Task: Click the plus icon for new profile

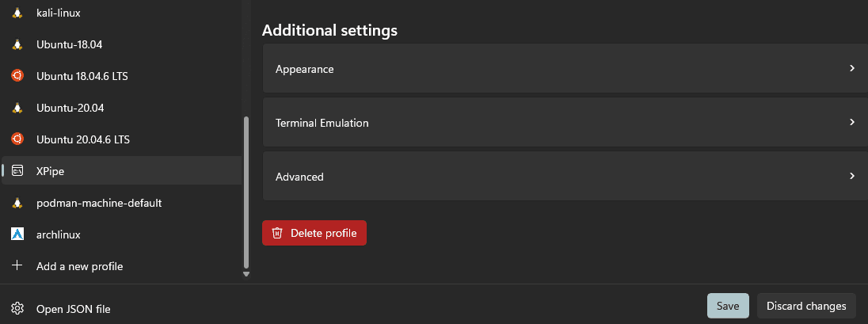Action: (17, 266)
